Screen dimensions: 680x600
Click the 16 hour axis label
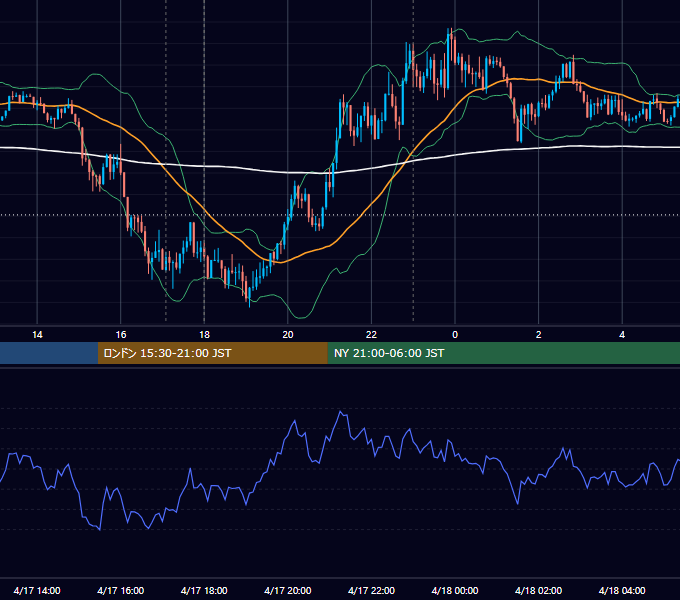point(121,335)
